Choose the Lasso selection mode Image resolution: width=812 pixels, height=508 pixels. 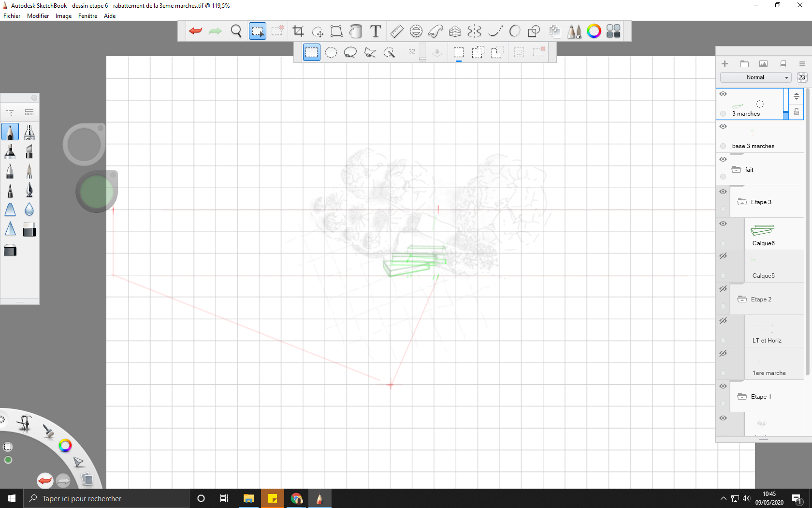350,52
